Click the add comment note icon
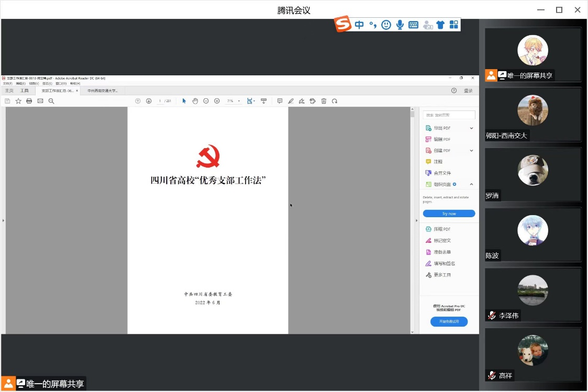Screen dimensions: 588x392 pyautogui.click(x=280, y=101)
